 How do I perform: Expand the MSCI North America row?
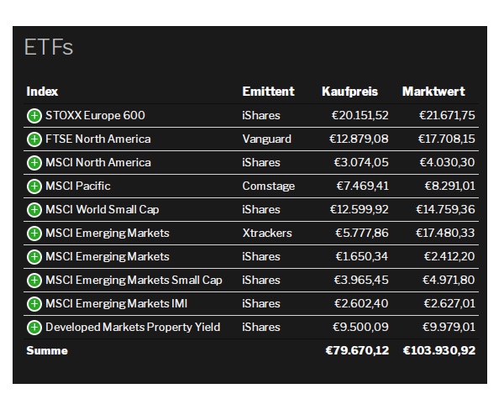34,162
